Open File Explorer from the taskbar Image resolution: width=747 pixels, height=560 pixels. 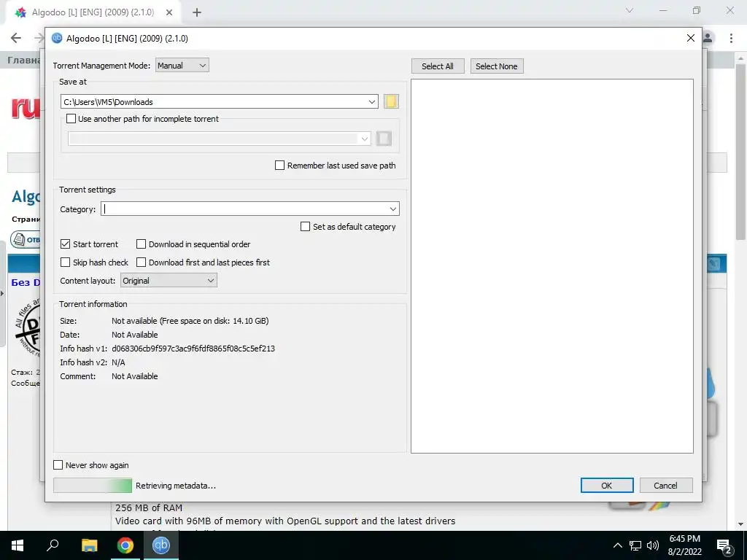(x=90, y=545)
